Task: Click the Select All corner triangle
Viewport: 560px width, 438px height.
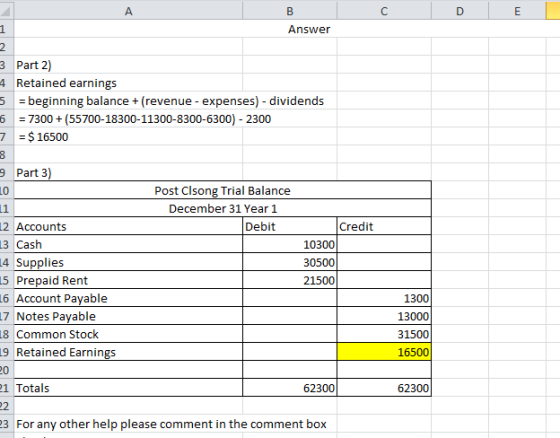Action: pos(6,10)
